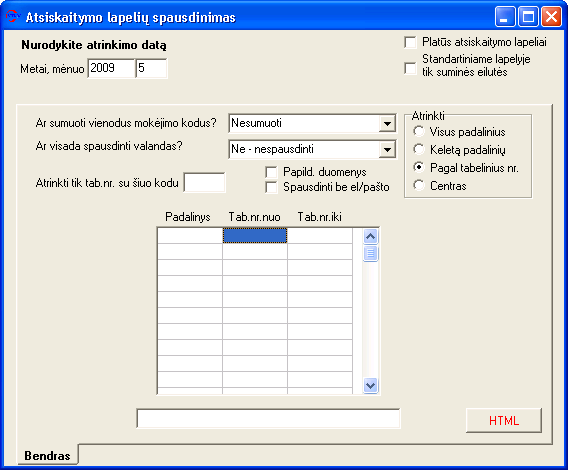
Task: Enable Spausdinti be el/pašto checkbox
Action: 271,187
